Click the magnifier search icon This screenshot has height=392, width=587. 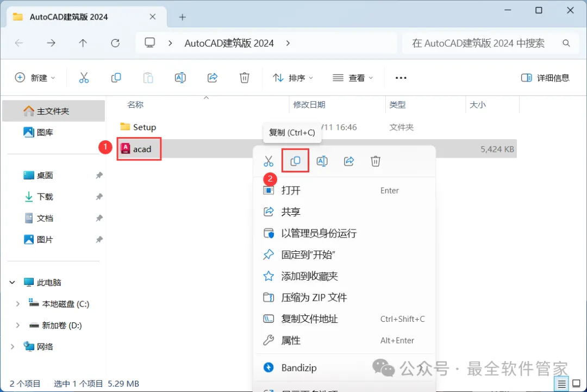[566, 43]
